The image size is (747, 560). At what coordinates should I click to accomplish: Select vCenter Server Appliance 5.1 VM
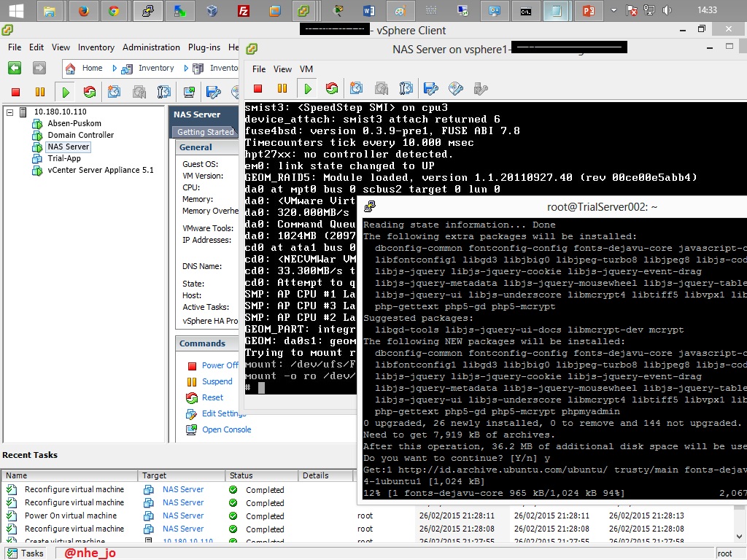101,170
